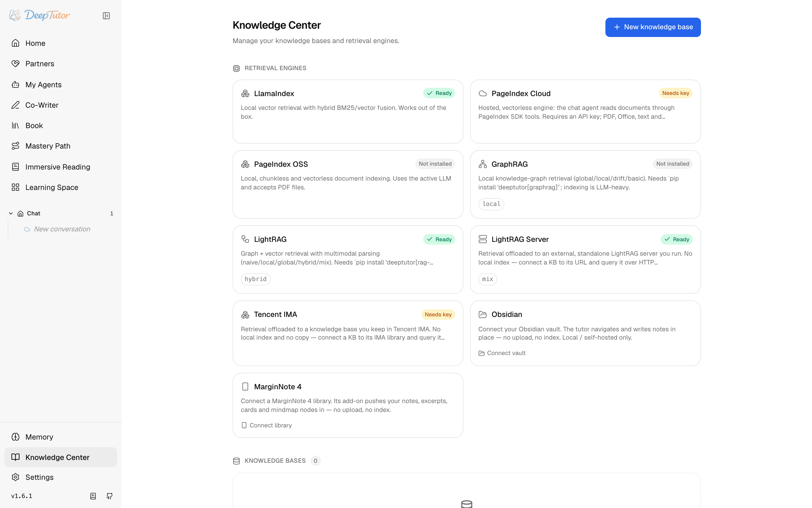Viewport: 812px width, 508px height.
Task: Click the Needs key badge on Tencent IMA
Action: (x=438, y=314)
